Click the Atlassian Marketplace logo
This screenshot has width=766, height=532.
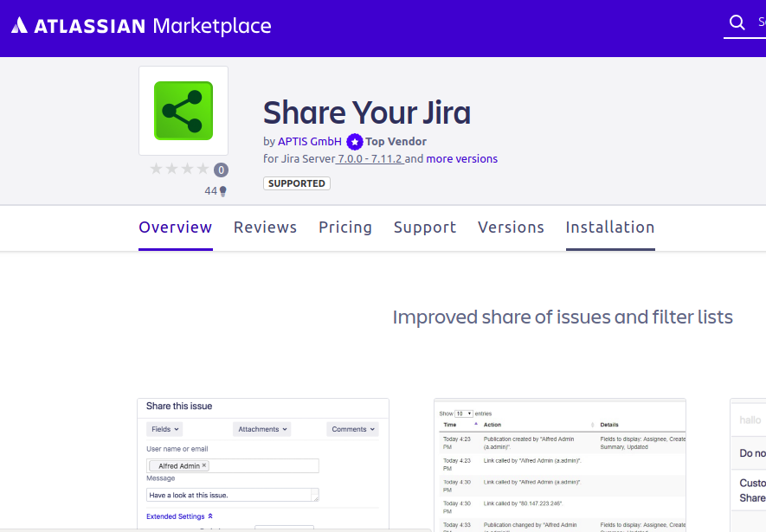click(x=141, y=26)
